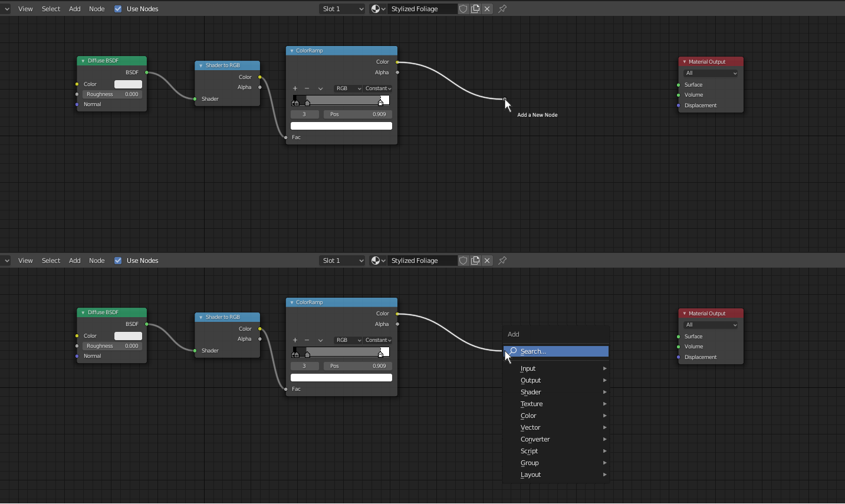Toggle Use Nodes checkbox in bottom editor
Screen dimensions: 845x504
coord(118,261)
